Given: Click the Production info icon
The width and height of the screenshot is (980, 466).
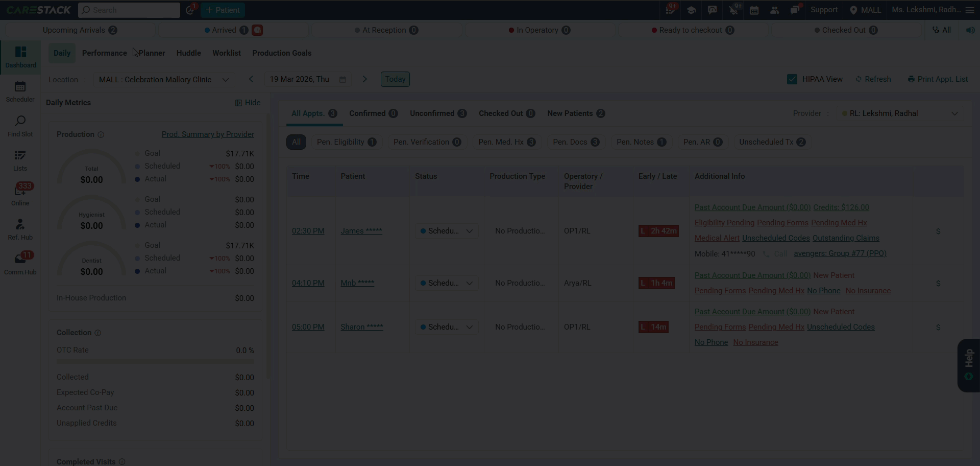Looking at the screenshot, I should tap(101, 134).
